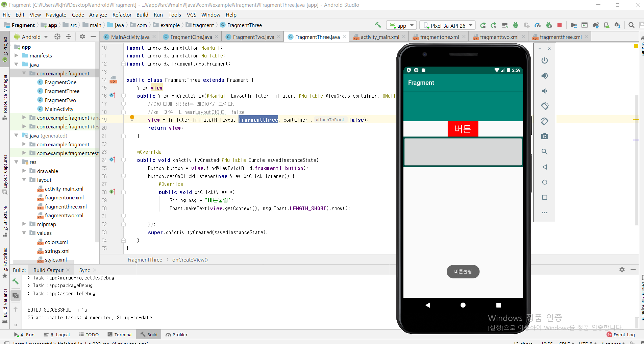Switch to the FragmentOne.java editor tab

[x=191, y=37]
